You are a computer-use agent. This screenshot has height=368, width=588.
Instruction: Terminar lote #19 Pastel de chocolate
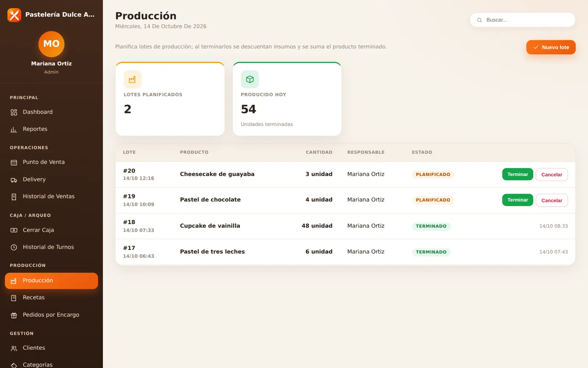point(517,200)
